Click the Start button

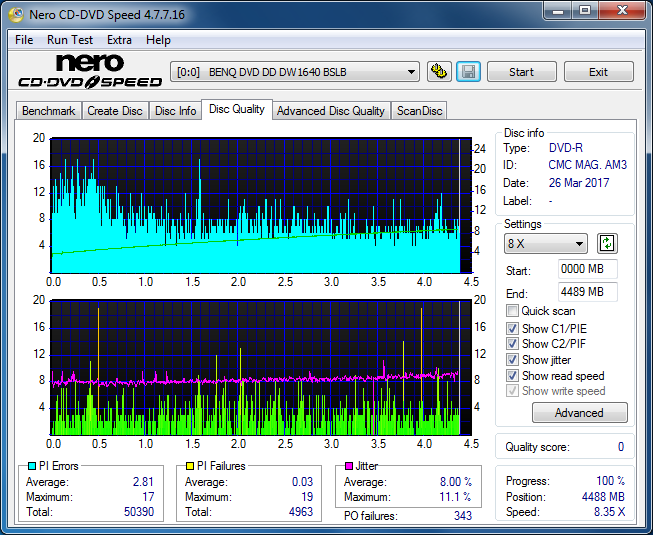click(x=521, y=72)
